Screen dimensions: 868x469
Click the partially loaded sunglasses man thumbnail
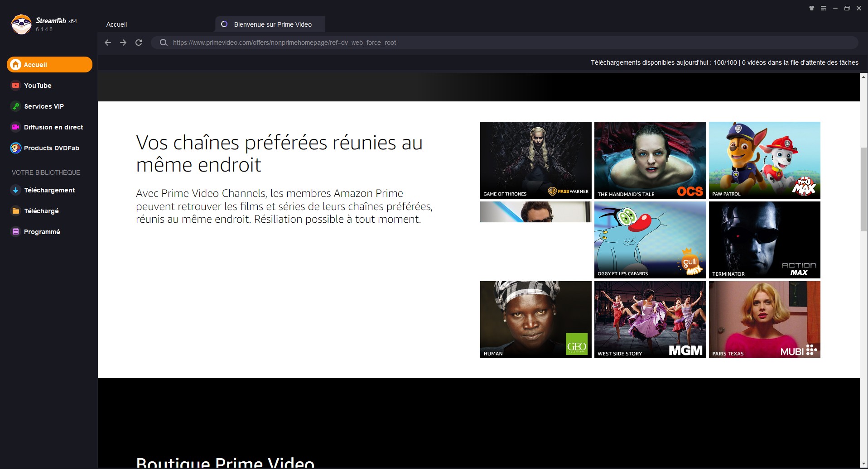(x=535, y=212)
